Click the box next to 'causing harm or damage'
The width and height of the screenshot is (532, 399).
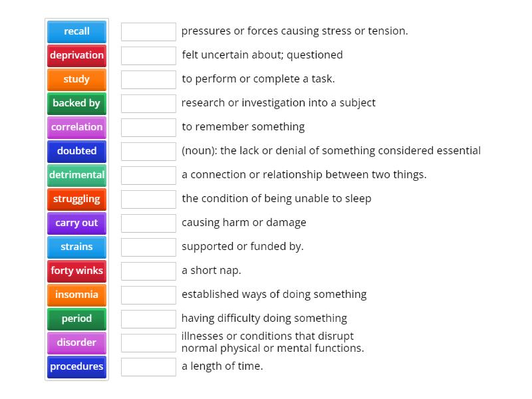click(148, 223)
